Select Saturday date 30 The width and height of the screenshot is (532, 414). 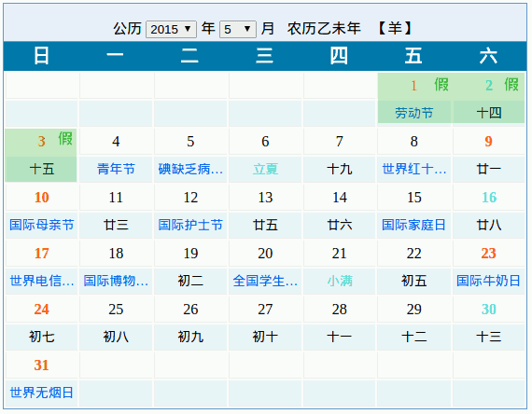coord(489,310)
